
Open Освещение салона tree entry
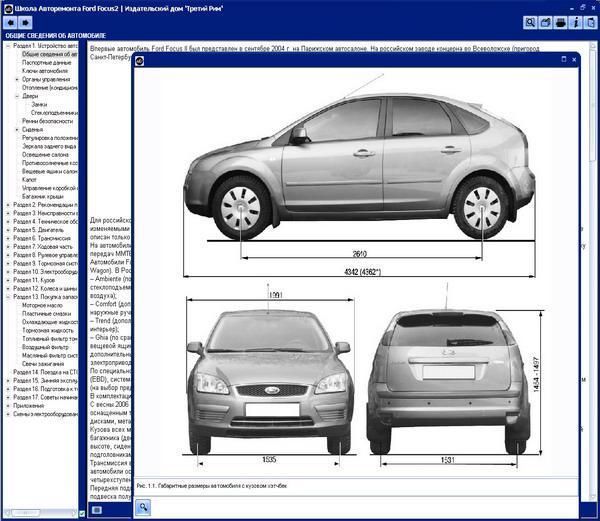(x=45, y=155)
